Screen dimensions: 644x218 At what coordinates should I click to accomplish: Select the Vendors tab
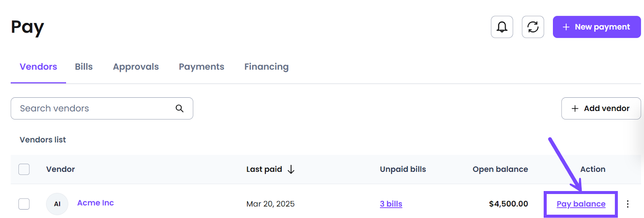tap(38, 67)
